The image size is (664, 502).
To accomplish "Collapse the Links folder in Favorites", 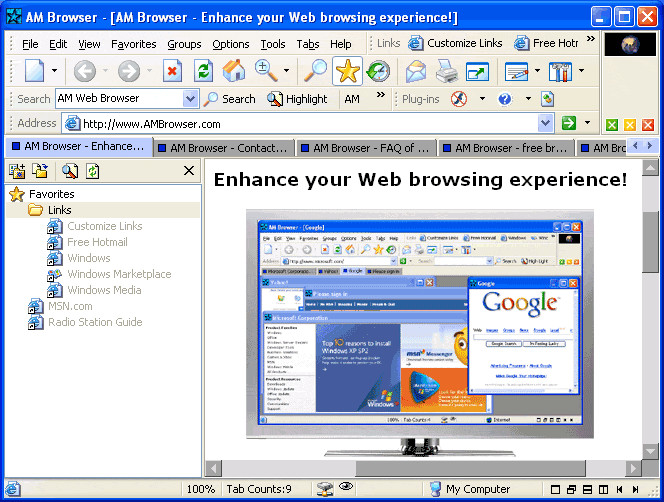I will pyautogui.click(x=50, y=210).
